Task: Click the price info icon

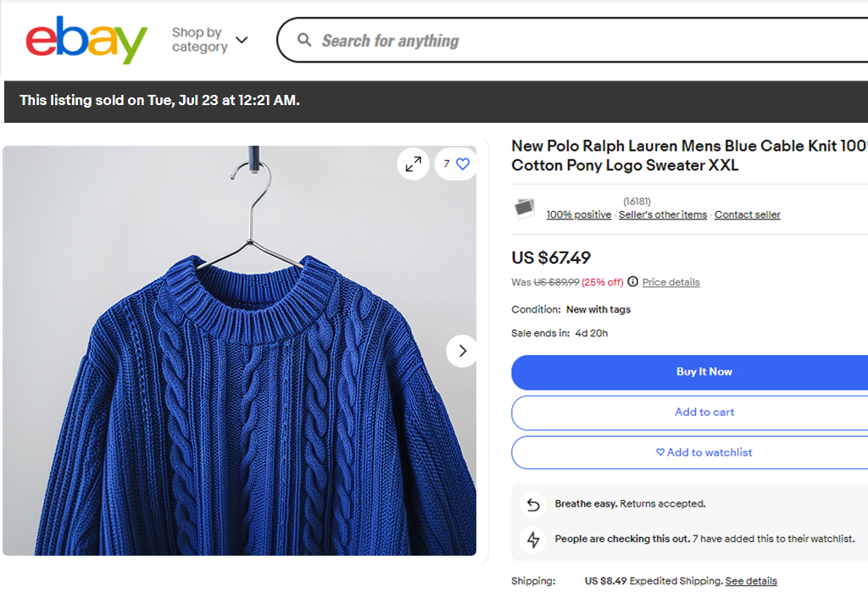Action: (x=632, y=282)
